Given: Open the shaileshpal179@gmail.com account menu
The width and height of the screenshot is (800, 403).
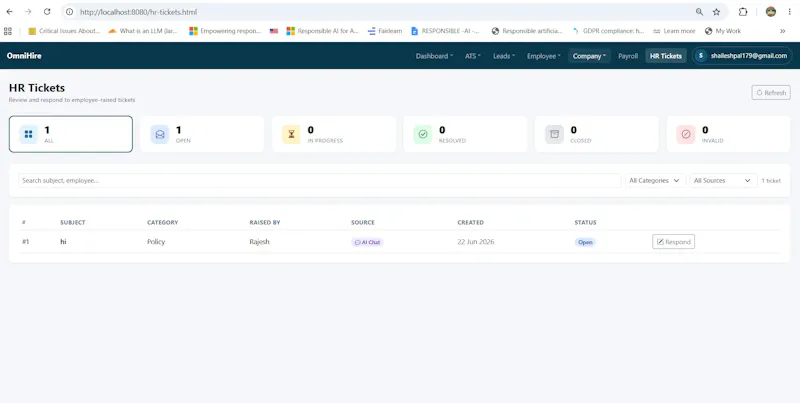Looking at the screenshot, I should [742, 56].
